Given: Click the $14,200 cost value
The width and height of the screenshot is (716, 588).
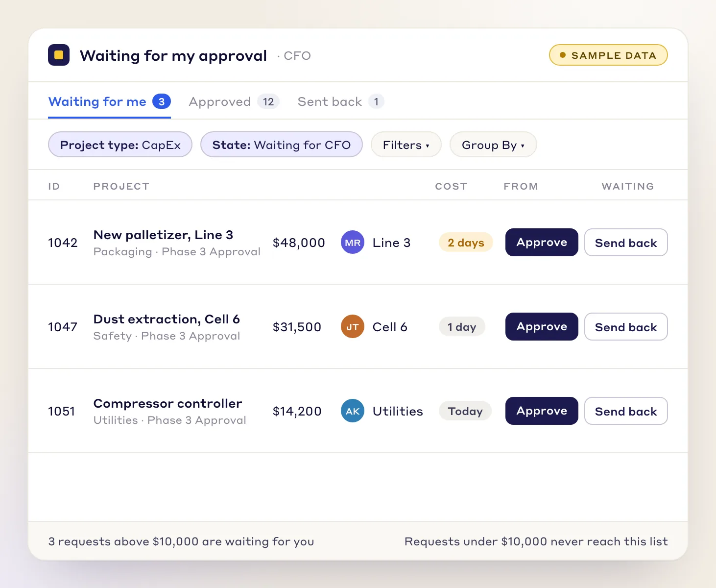Looking at the screenshot, I should click(297, 411).
